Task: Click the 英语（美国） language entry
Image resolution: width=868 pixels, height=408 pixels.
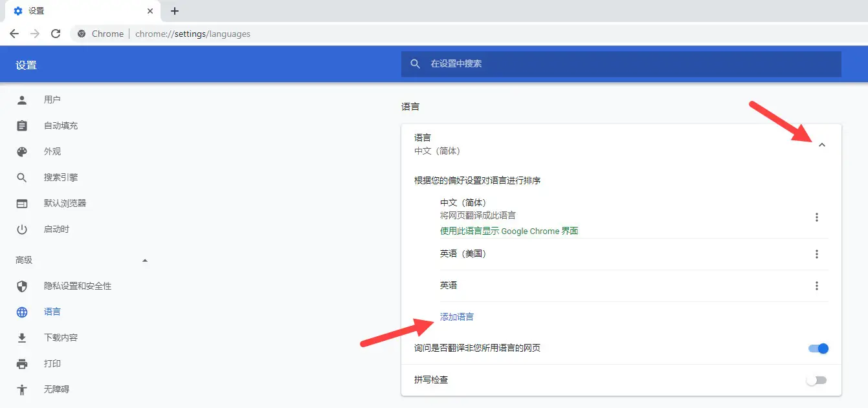Action: [463, 253]
